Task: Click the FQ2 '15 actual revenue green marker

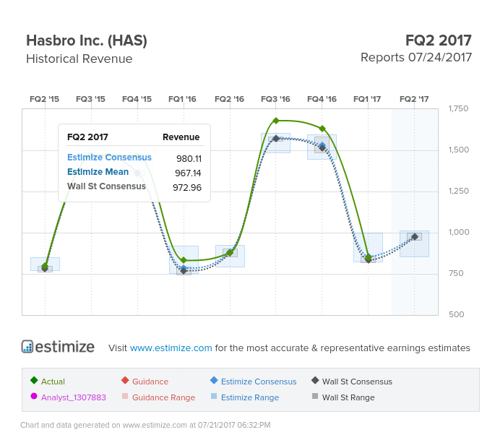Action: [x=45, y=265]
